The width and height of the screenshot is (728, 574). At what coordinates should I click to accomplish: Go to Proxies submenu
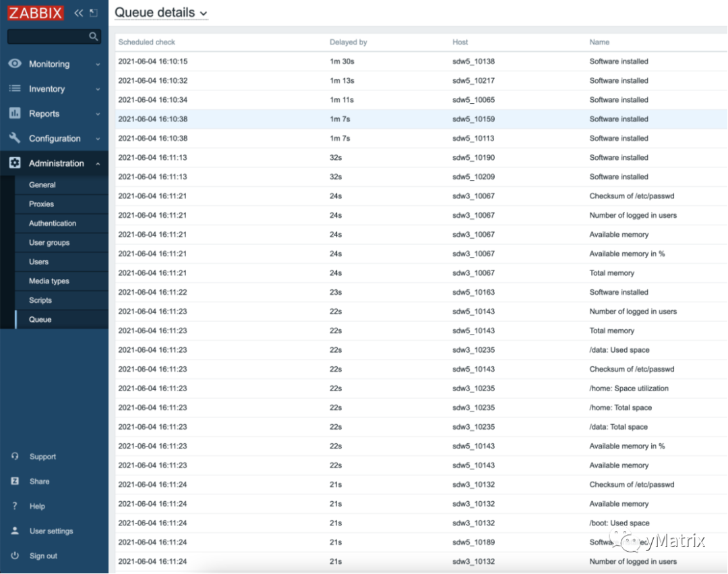pyautogui.click(x=41, y=204)
